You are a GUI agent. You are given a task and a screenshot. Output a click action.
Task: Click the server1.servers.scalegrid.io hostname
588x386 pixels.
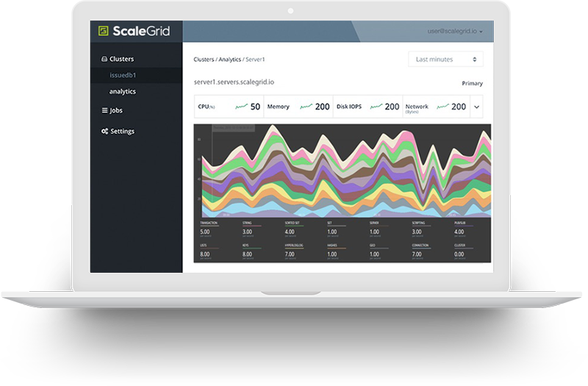tap(234, 82)
